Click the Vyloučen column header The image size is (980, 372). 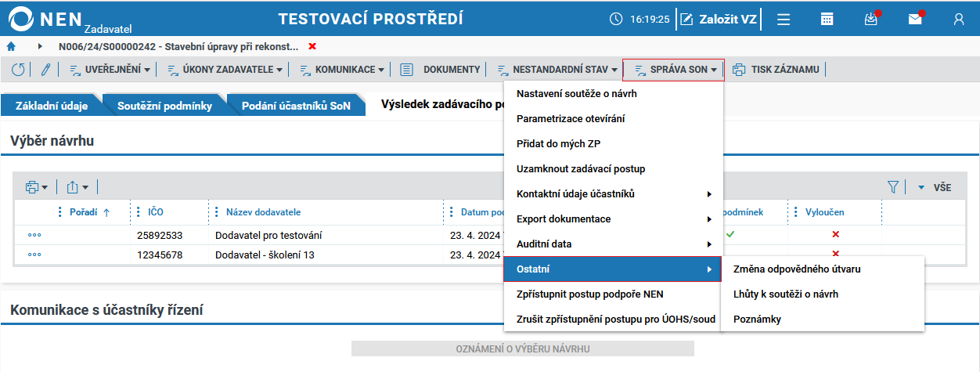[x=825, y=212]
